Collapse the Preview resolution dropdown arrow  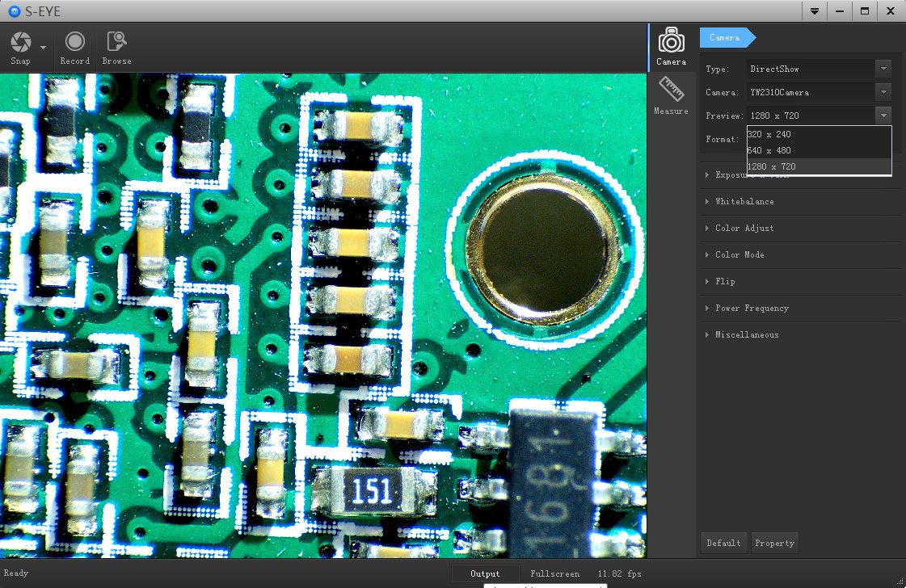883,116
